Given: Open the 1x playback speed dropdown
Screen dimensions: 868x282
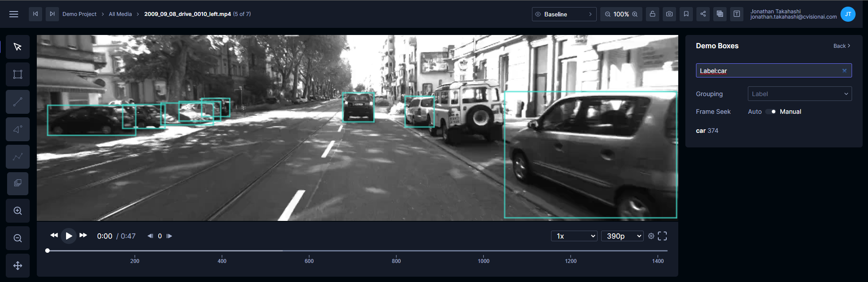Looking at the screenshot, I should [575, 236].
